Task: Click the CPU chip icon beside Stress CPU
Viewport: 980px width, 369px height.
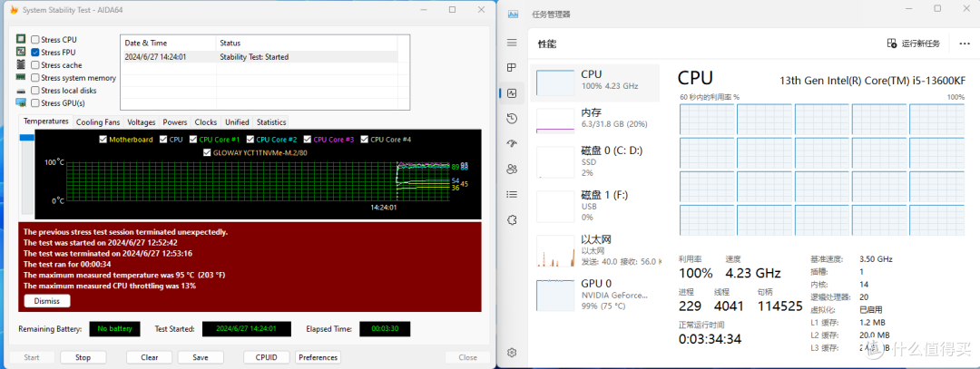Action: point(21,39)
